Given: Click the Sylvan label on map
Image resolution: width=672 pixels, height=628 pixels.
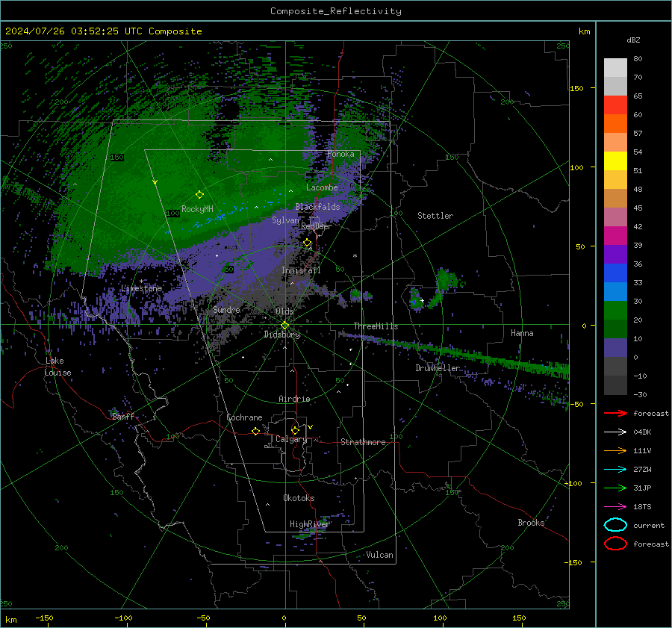Looking at the screenshot, I should pyautogui.click(x=285, y=220).
